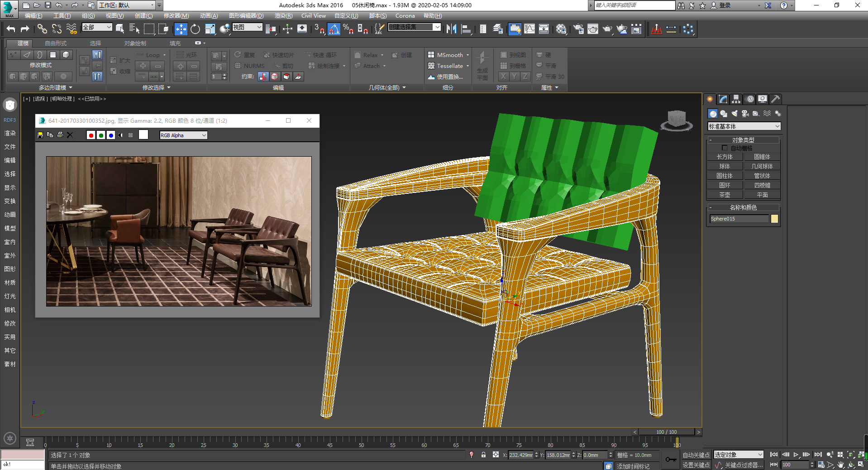Click the ViewCube in viewport
The height and width of the screenshot is (470, 868).
(676, 120)
